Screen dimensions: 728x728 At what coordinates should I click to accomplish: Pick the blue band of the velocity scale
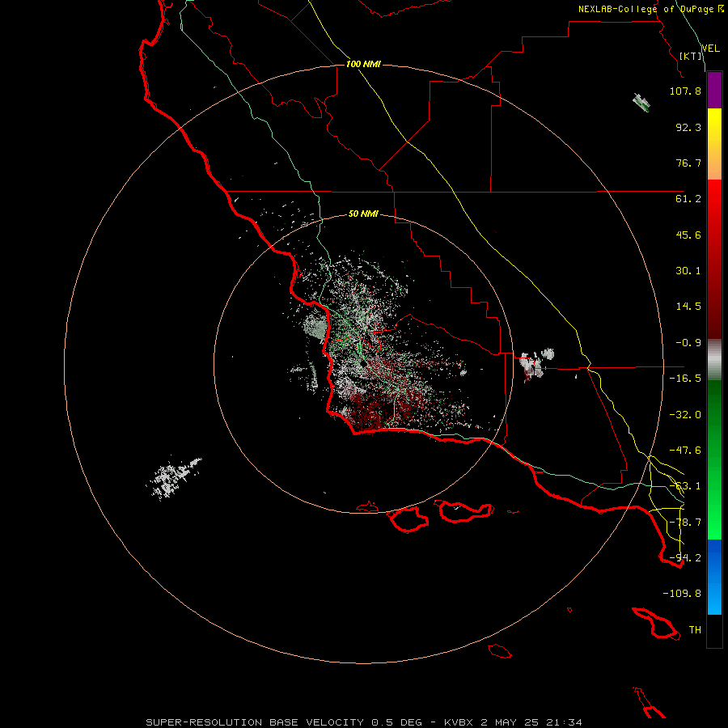click(x=714, y=577)
